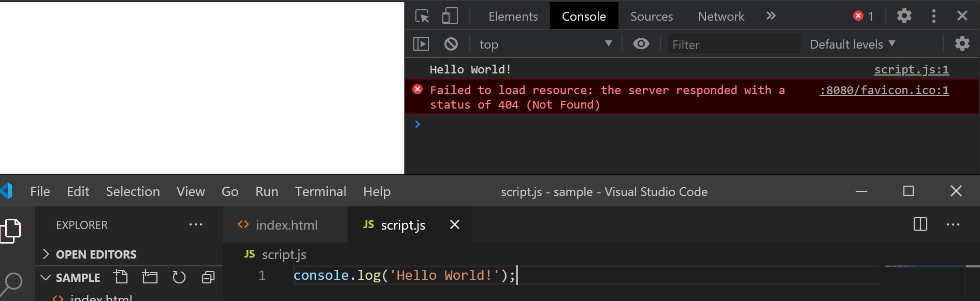The image size is (980, 301).
Task: Switch to the Network tab in DevTools
Action: [x=720, y=17]
